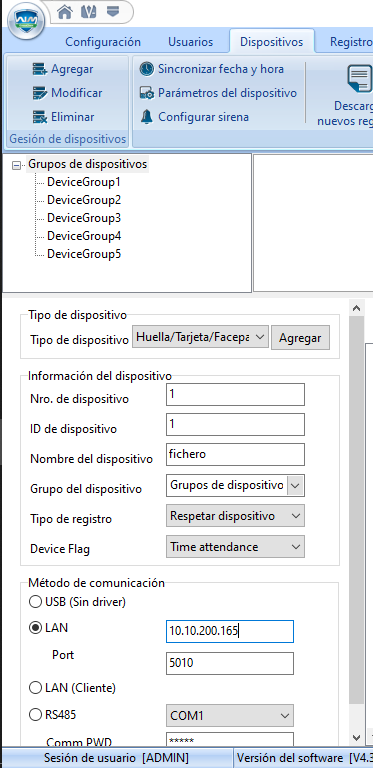Switch to the Usuarios tab
Screen dimensions: 373x768
point(190,42)
